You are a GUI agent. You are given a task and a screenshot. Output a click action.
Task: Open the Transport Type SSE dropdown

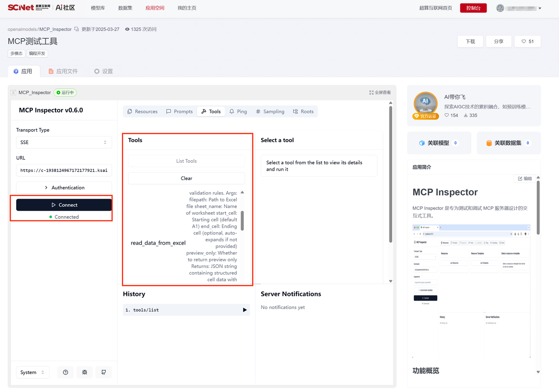tap(64, 142)
